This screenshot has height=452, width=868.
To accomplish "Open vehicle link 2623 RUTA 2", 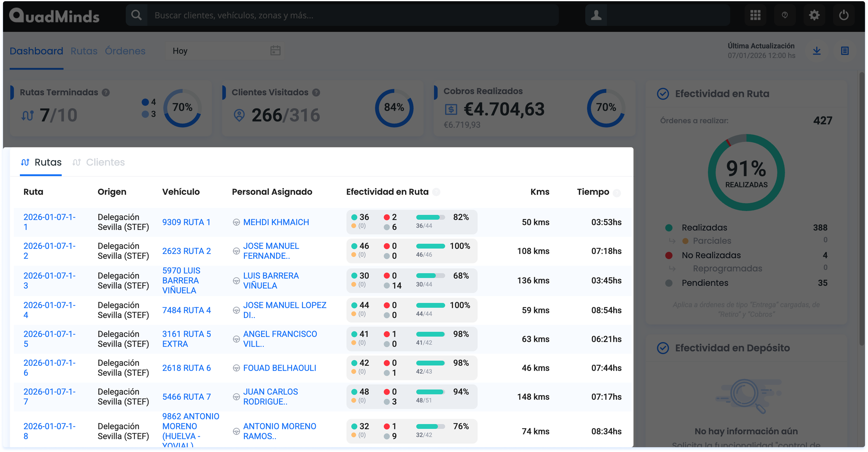I will (186, 251).
